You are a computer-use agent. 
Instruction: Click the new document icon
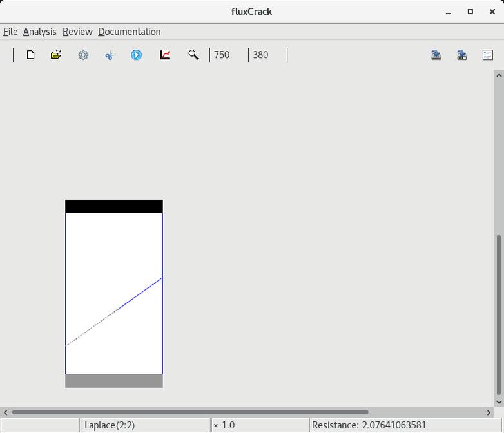tap(30, 55)
